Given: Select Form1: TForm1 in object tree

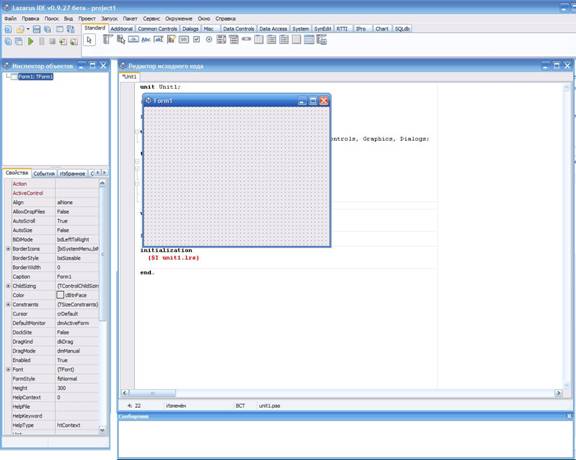Looking at the screenshot, I should pyautogui.click(x=36, y=76).
